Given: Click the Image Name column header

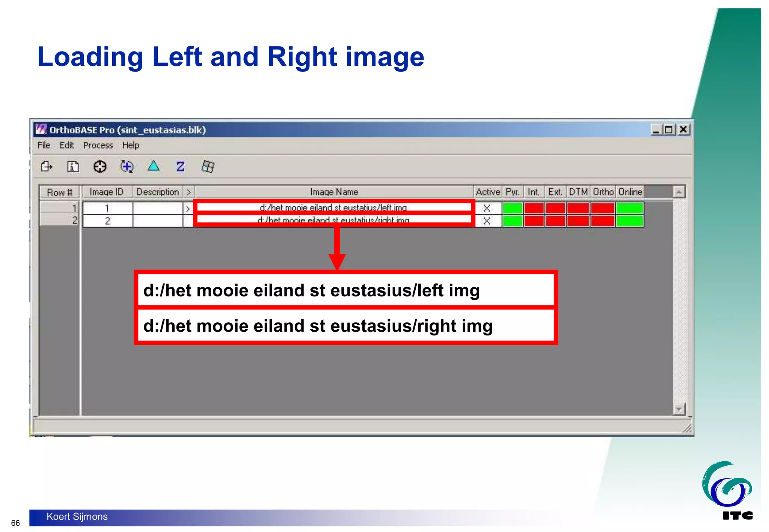Looking at the screenshot, I should (334, 192).
